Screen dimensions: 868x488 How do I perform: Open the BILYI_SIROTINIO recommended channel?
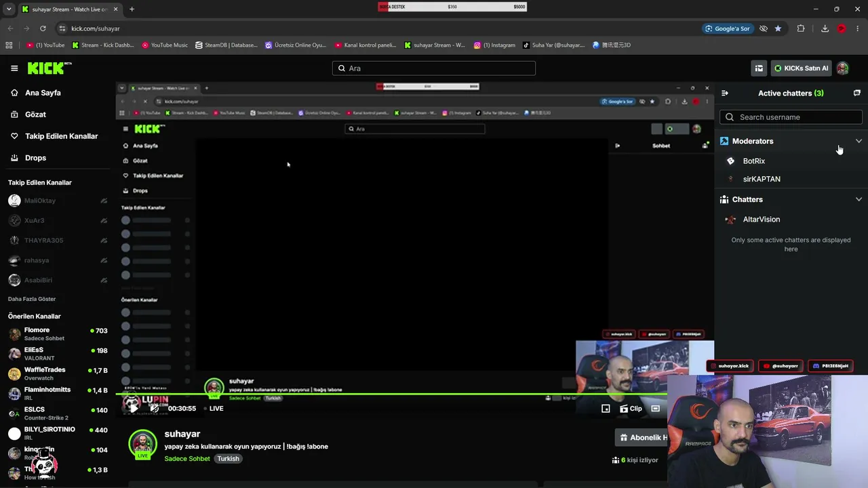coord(58,433)
